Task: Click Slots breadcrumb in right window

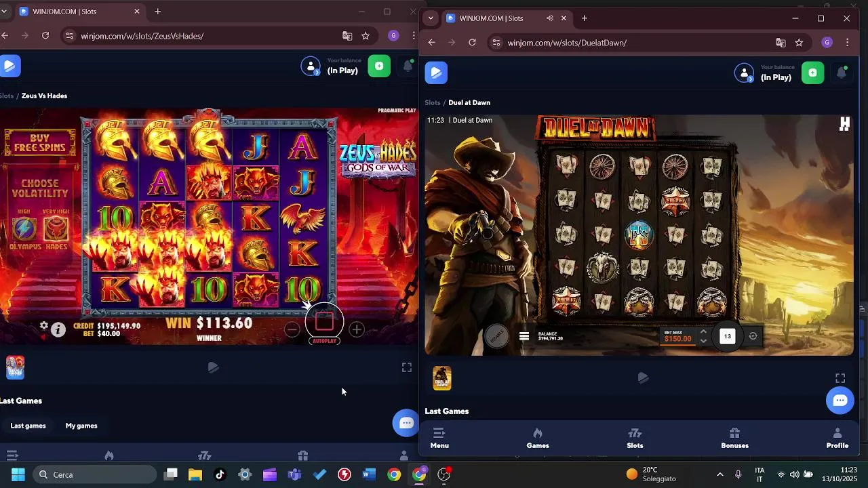Action: point(433,102)
